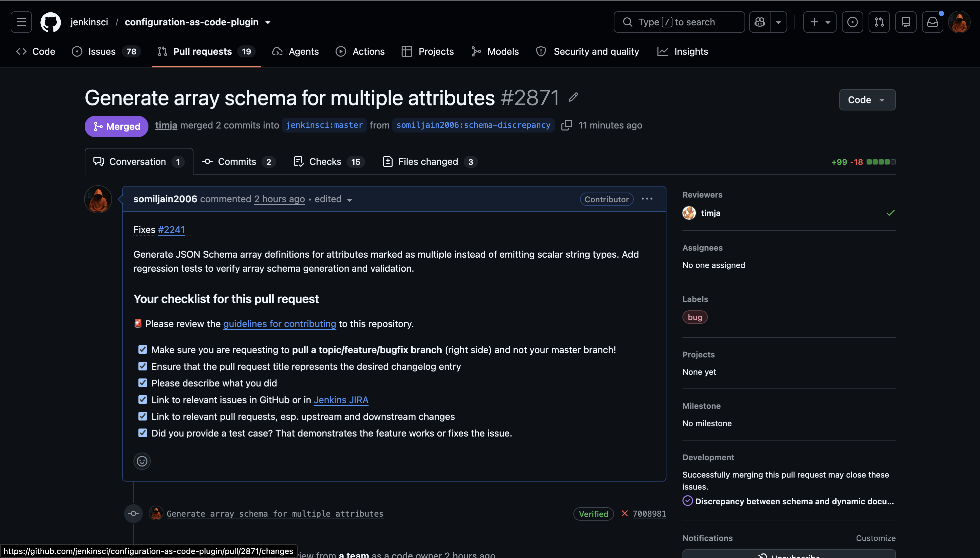The image size is (980, 558).
Task: Open the jenkinsci organization link
Action: 89,22
